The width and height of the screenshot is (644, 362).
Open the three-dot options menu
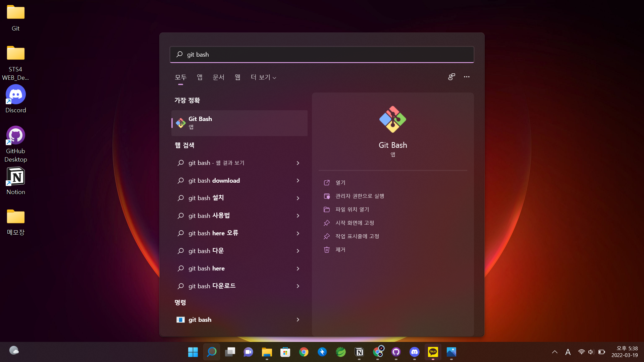click(467, 77)
